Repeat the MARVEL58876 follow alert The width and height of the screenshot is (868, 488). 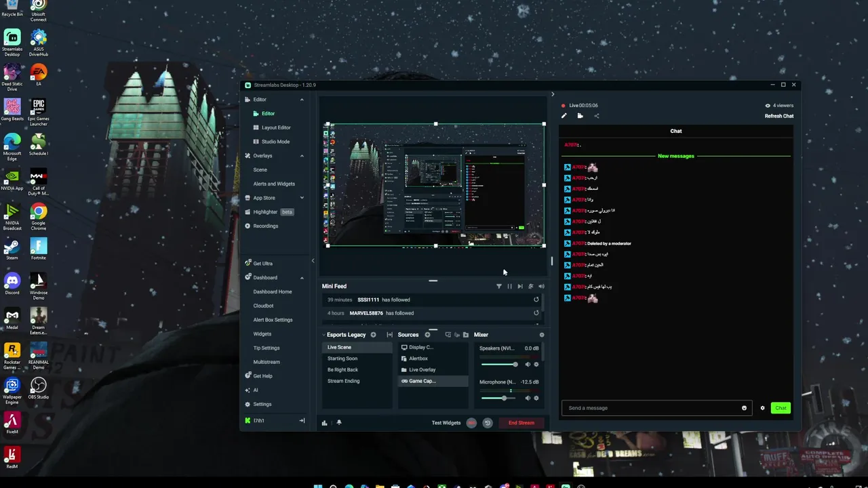tap(536, 313)
